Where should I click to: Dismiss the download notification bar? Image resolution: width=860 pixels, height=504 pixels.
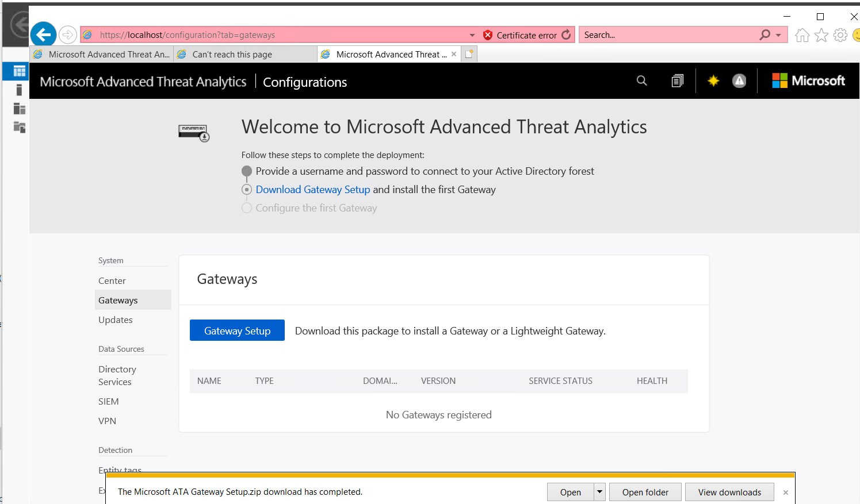[785, 493]
